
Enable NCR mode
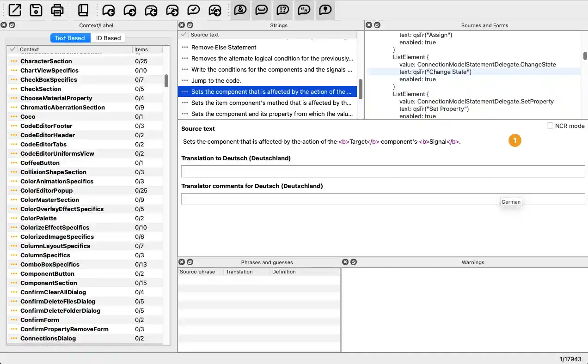click(x=550, y=125)
